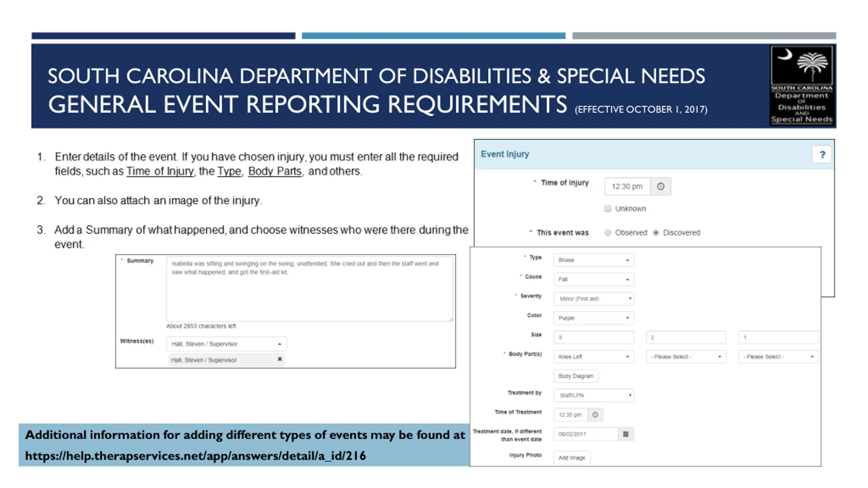868x488 pixels.
Task: Click the Body Diagram button
Action: coord(576,376)
